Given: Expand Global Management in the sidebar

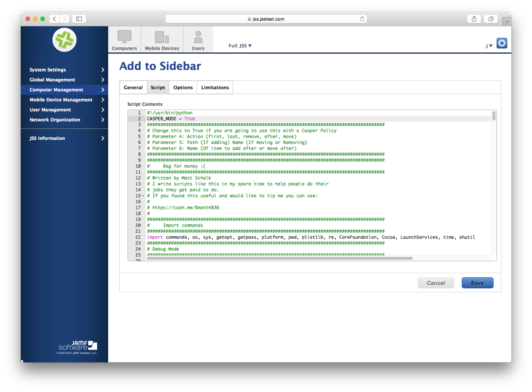Looking at the screenshot, I should pyautogui.click(x=64, y=80).
